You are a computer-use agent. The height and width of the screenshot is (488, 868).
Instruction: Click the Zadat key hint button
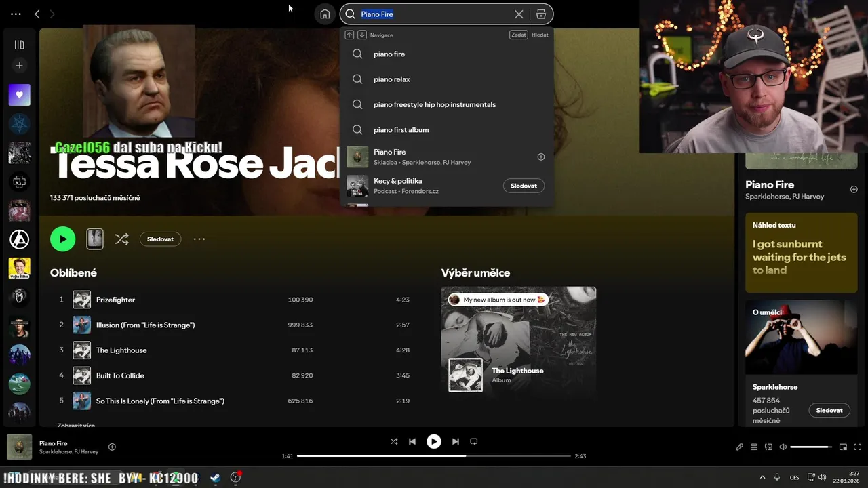coord(519,35)
